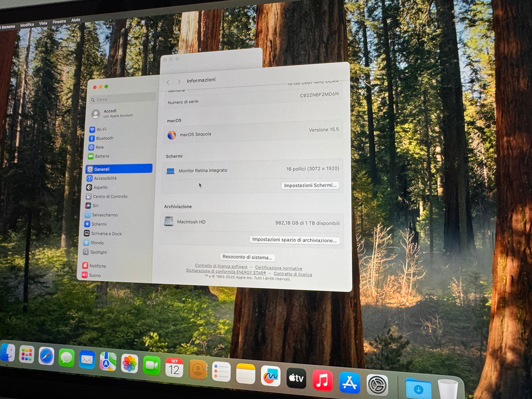Select Centro di Controllo in sidebar
Image resolution: width=532 pixels, height=399 pixels.
coord(110,197)
